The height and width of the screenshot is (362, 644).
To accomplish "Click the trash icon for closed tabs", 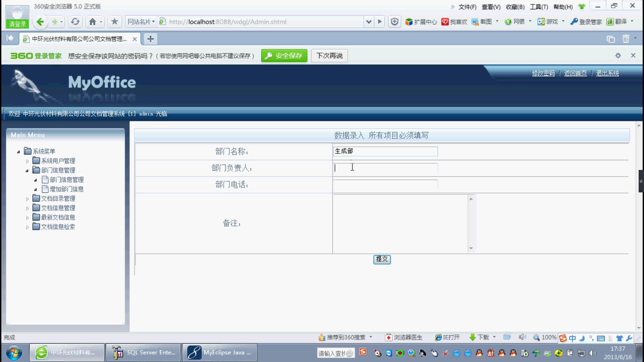I will pyautogui.click(x=626, y=39).
